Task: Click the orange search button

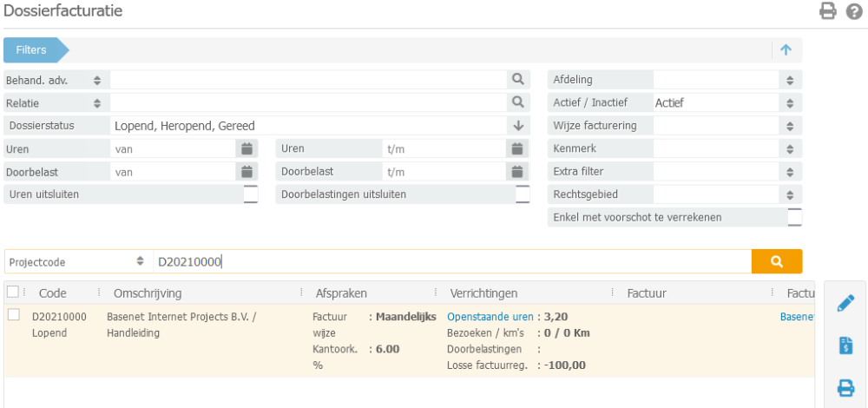Action: (x=776, y=261)
